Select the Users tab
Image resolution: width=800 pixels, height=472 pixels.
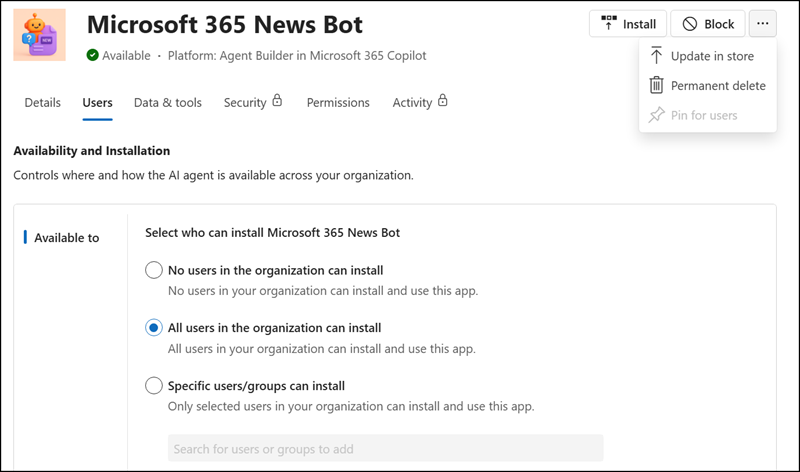tap(97, 103)
